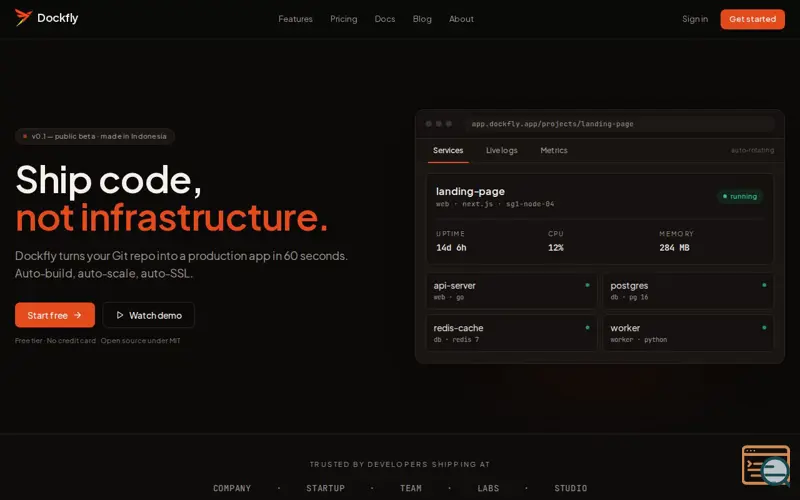Click the Get started button
The height and width of the screenshot is (500, 800).
753,19
